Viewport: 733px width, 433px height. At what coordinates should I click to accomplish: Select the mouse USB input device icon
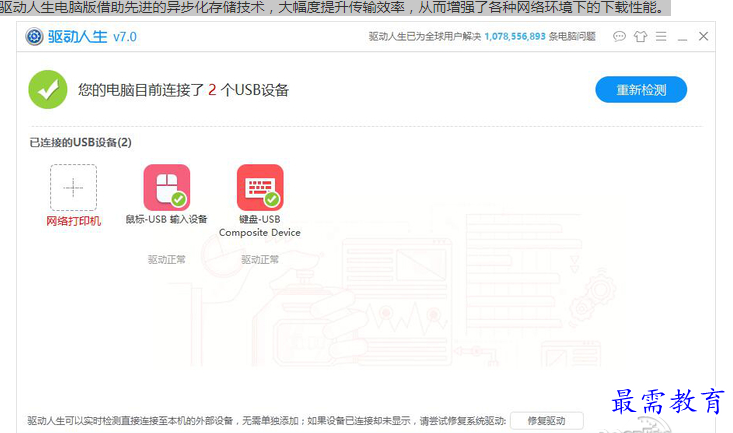pos(167,188)
